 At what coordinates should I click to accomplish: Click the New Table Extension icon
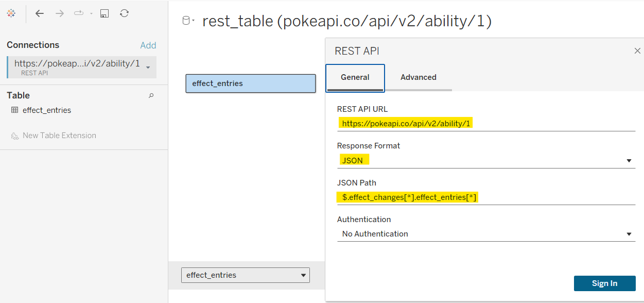coord(14,136)
